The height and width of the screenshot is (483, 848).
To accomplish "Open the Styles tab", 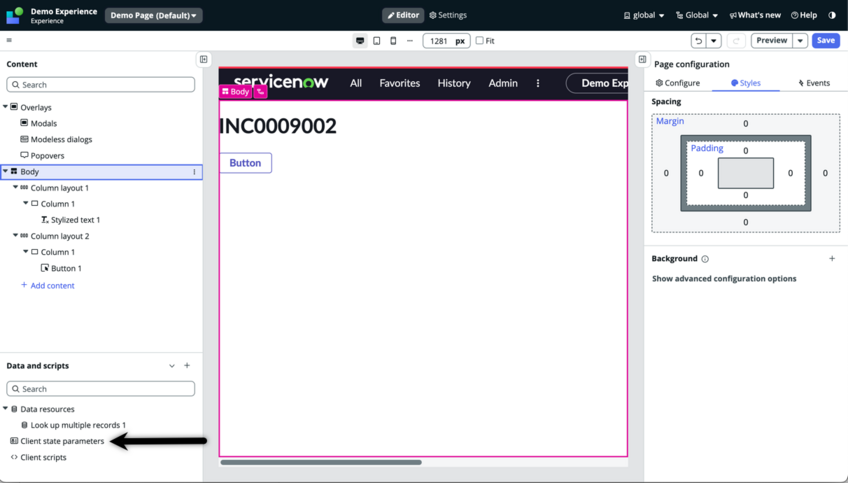I will click(746, 83).
